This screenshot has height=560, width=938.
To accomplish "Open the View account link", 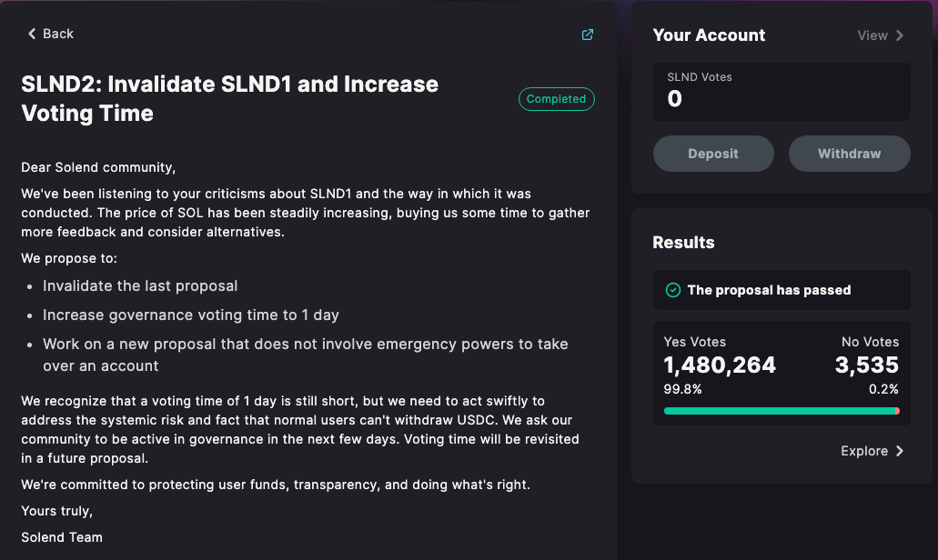I will (x=872, y=35).
